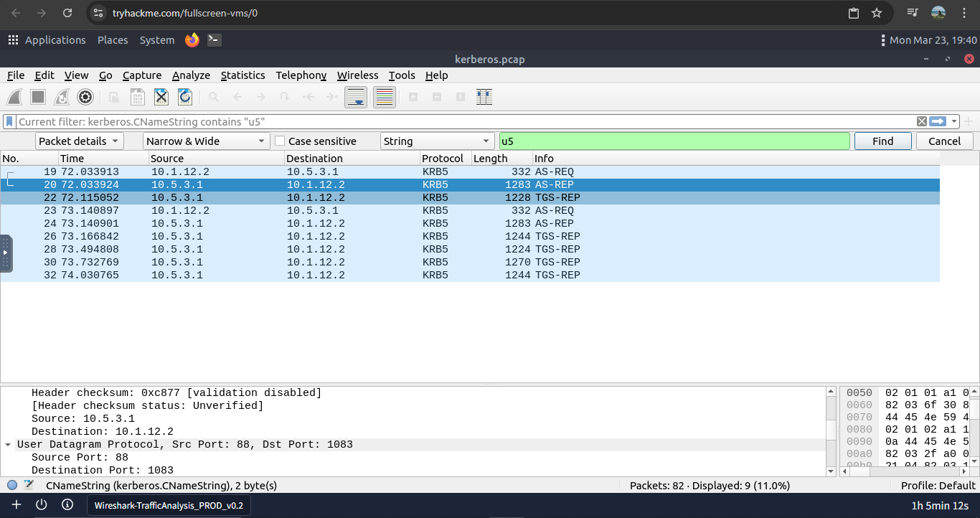Click the resize columns toolbar icon
980x518 pixels.
coord(484,97)
